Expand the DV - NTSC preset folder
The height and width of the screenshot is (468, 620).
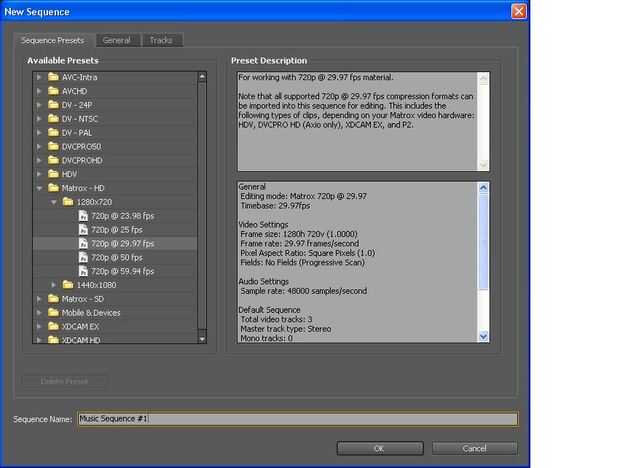pyautogui.click(x=39, y=119)
